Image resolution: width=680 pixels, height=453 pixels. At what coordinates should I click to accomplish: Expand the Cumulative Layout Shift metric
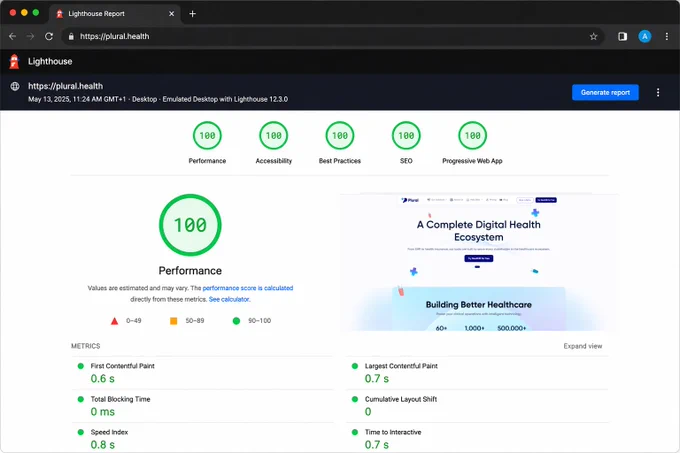click(x=477, y=406)
